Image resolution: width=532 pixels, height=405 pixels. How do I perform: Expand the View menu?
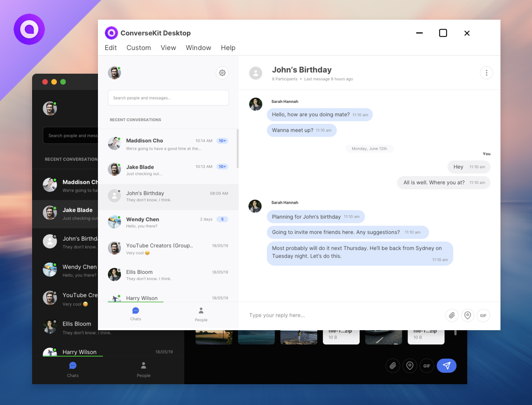point(168,48)
